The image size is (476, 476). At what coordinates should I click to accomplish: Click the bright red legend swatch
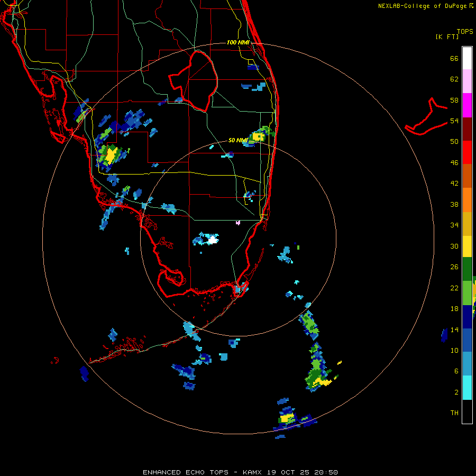pyautogui.click(x=467, y=152)
